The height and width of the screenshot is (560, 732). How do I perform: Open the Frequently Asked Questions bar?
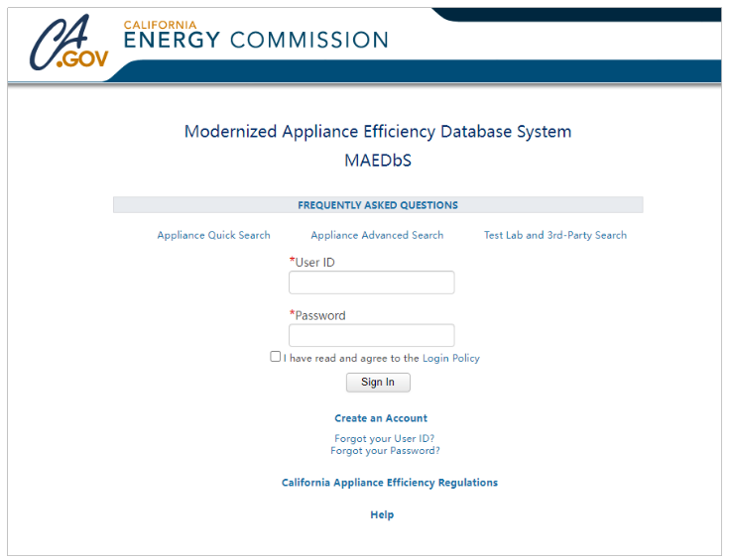tap(378, 205)
